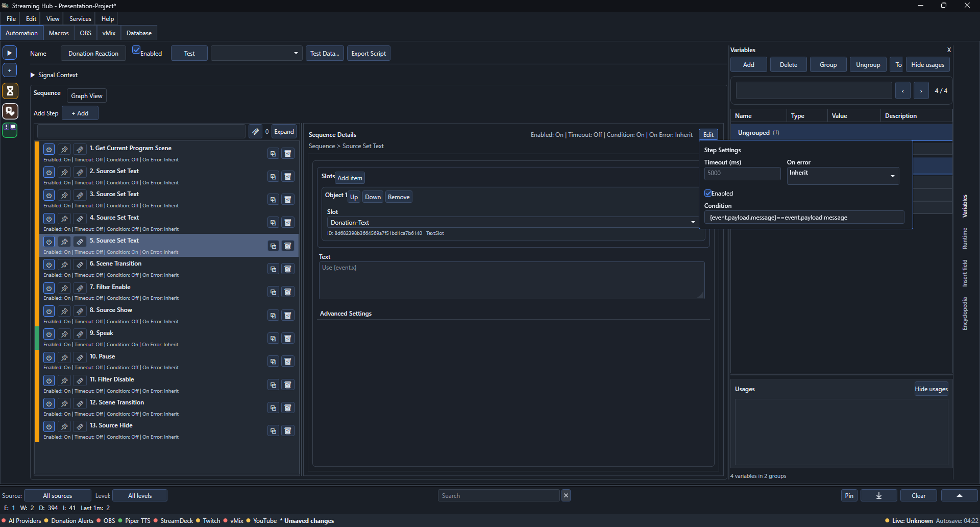Delete step 6 Scene Transition
The height and width of the screenshot is (527, 980).
(x=288, y=269)
